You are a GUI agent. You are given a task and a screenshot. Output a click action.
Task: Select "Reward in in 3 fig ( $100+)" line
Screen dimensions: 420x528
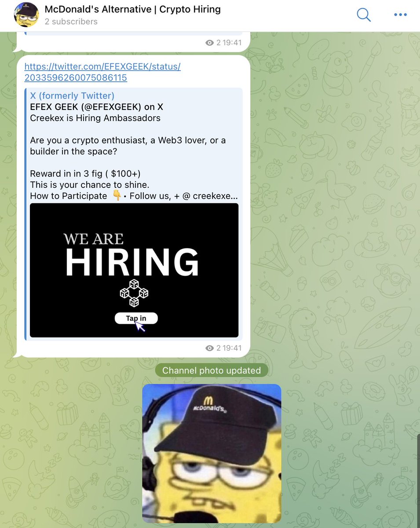[x=85, y=173]
